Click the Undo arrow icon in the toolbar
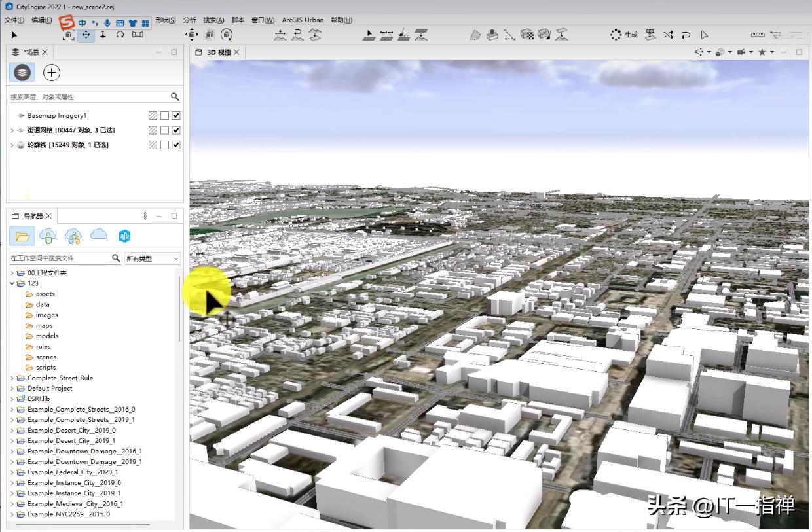812x532 pixels. tap(686, 35)
